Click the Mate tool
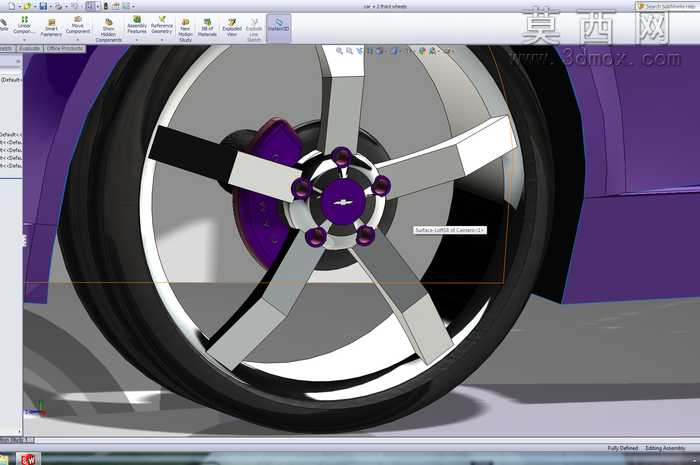The height and width of the screenshot is (465, 700). click(x=4, y=25)
